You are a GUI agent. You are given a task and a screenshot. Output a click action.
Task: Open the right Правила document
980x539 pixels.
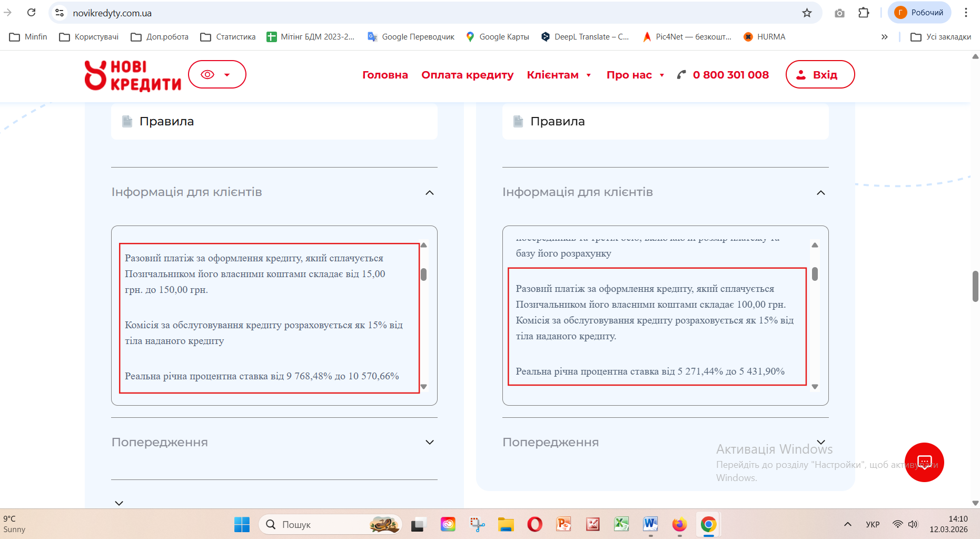pyautogui.click(x=665, y=122)
